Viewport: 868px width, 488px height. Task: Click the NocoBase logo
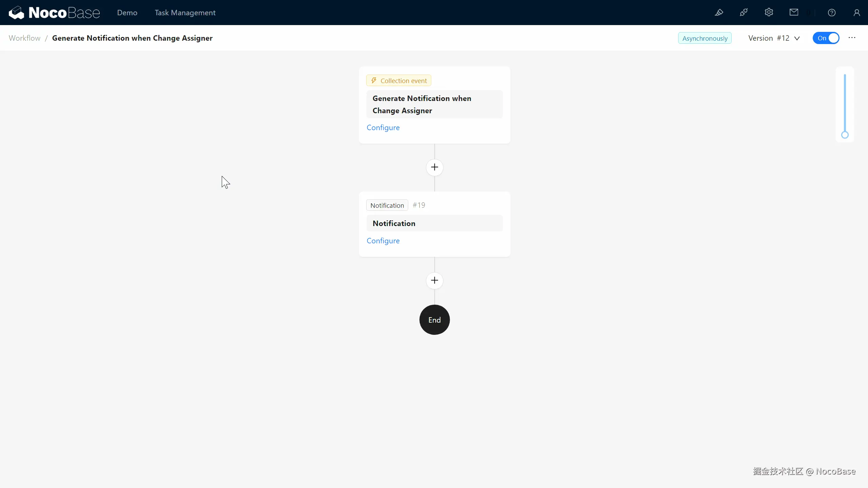point(54,13)
